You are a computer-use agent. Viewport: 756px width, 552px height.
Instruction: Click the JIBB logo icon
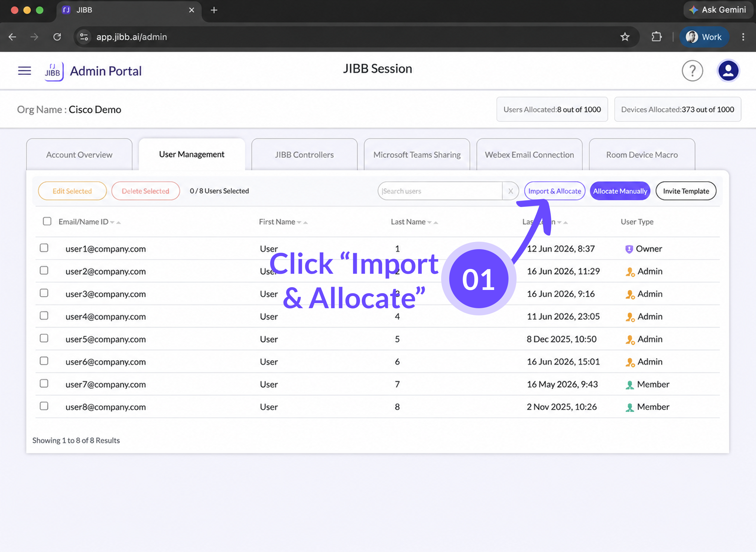(54, 71)
